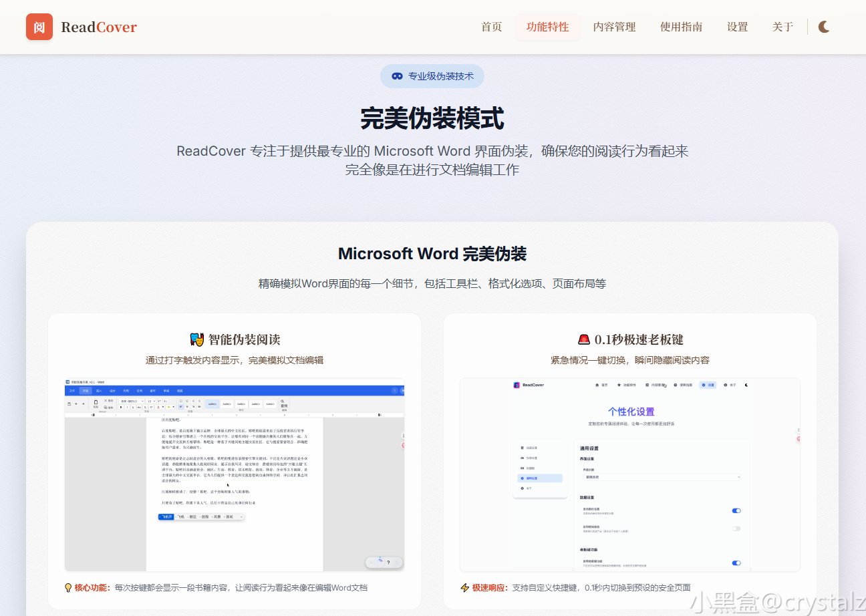
Task: Open 内容管理 from the main navigation bar
Action: coord(615,27)
